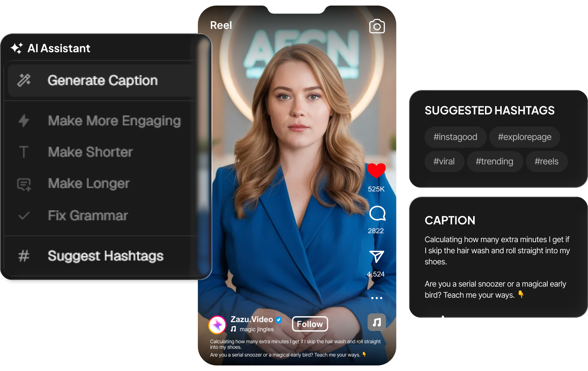Click the CAPTION heading

(450, 220)
